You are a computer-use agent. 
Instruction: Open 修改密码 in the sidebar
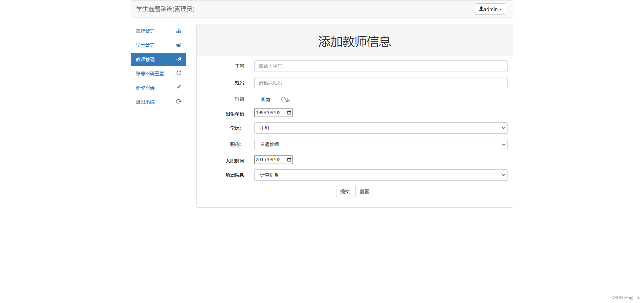[158, 88]
